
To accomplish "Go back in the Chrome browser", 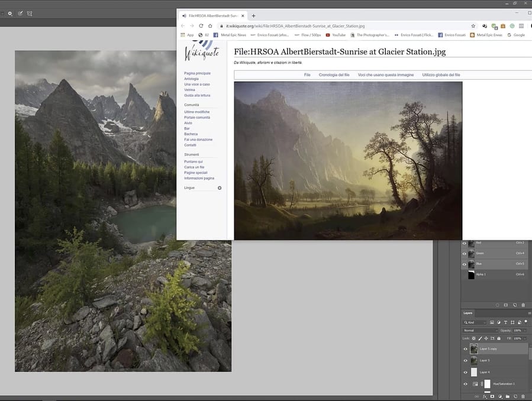I will pyautogui.click(x=183, y=26).
